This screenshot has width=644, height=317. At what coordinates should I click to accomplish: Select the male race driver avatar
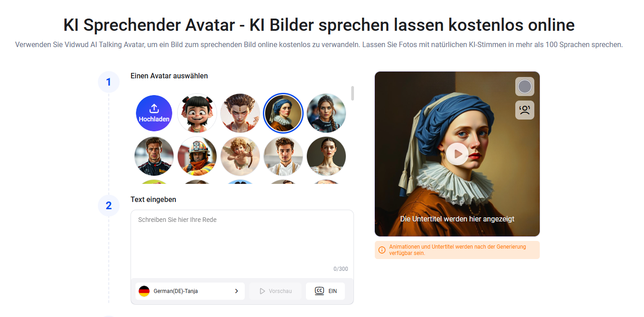(154, 156)
